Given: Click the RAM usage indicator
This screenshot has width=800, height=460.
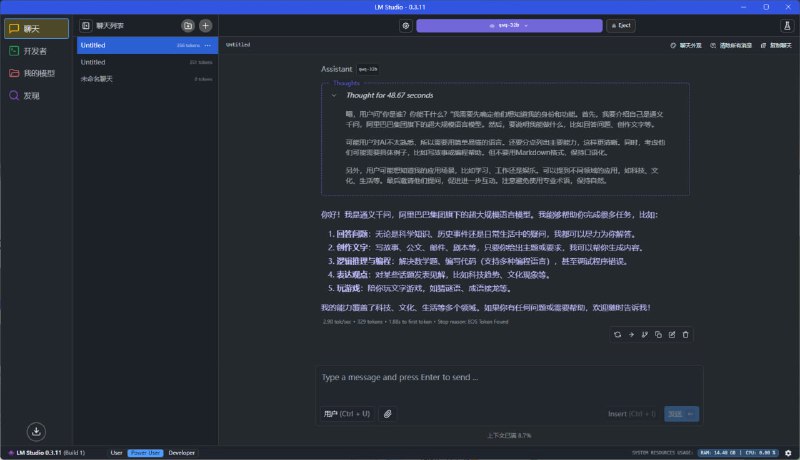Looking at the screenshot, I should (718, 453).
